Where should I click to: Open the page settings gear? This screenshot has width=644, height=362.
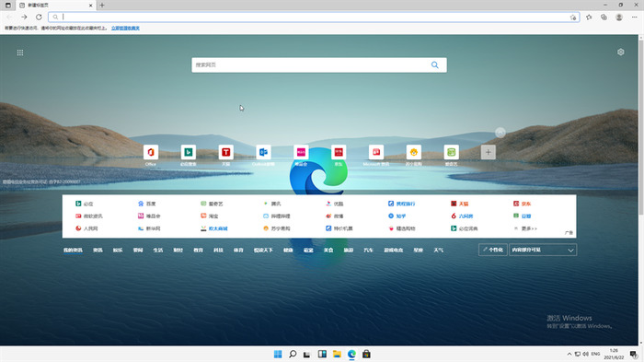point(621,53)
